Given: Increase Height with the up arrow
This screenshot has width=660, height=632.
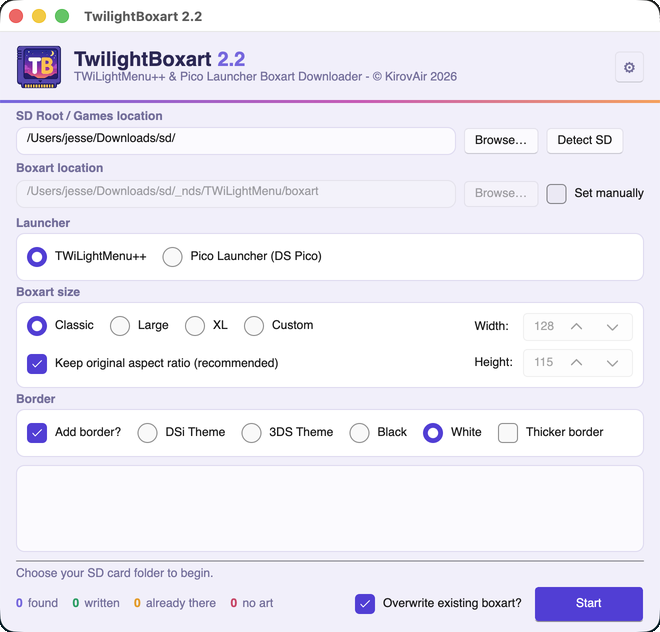Looking at the screenshot, I should point(576,363).
